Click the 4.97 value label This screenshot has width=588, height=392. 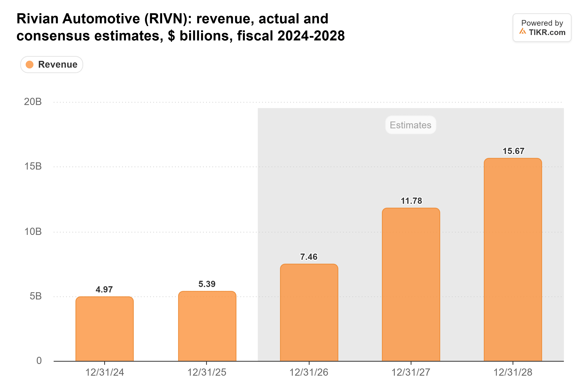[104, 290]
